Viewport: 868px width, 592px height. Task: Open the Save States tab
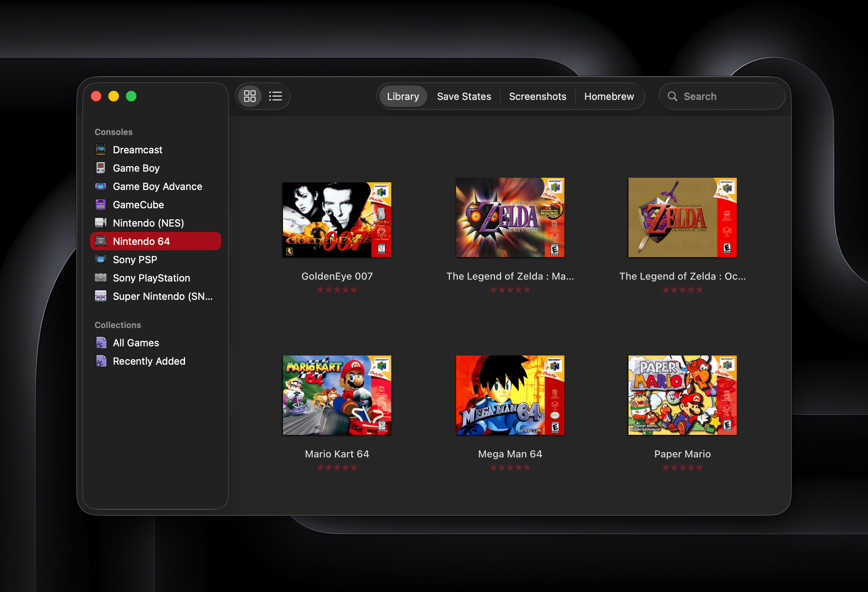pyautogui.click(x=464, y=96)
